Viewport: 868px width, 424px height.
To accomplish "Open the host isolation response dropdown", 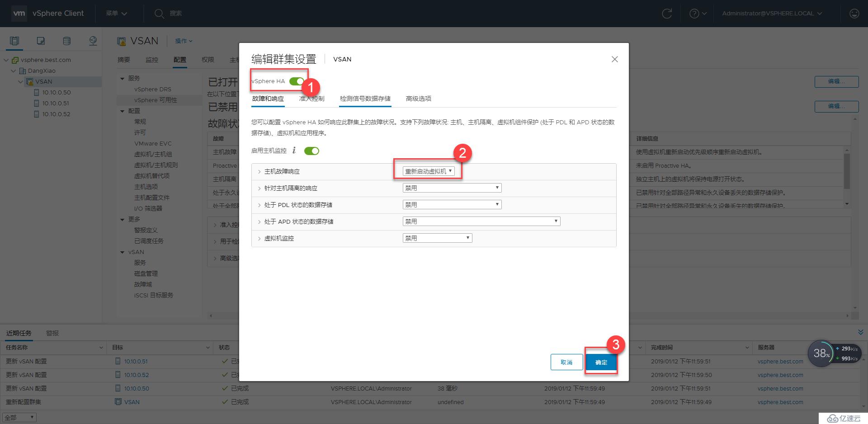I will click(452, 188).
